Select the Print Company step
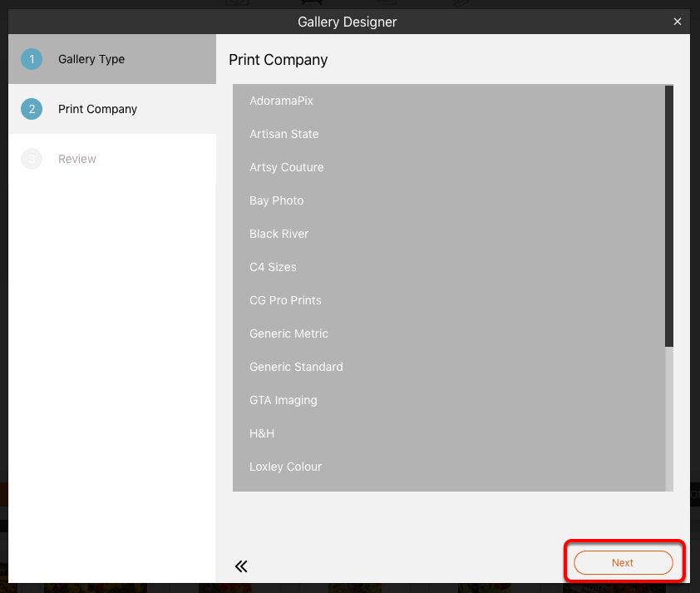 pyautogui.click(x=112, y=109)
